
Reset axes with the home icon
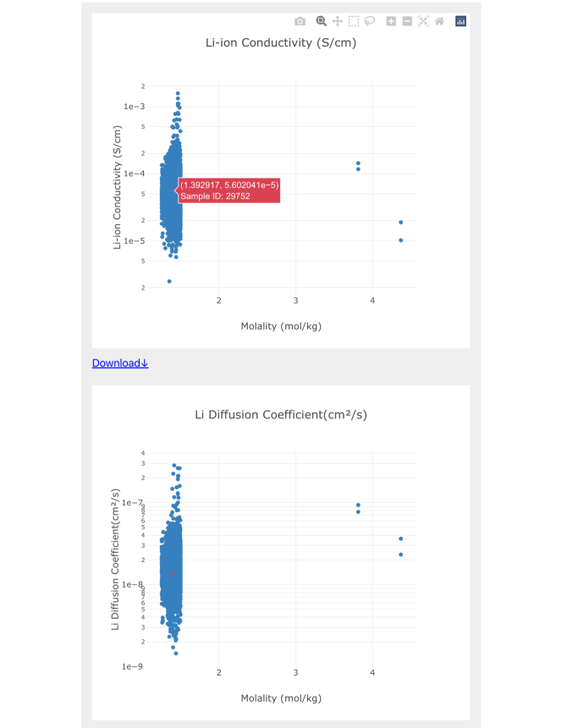click(x=439, y=21)
